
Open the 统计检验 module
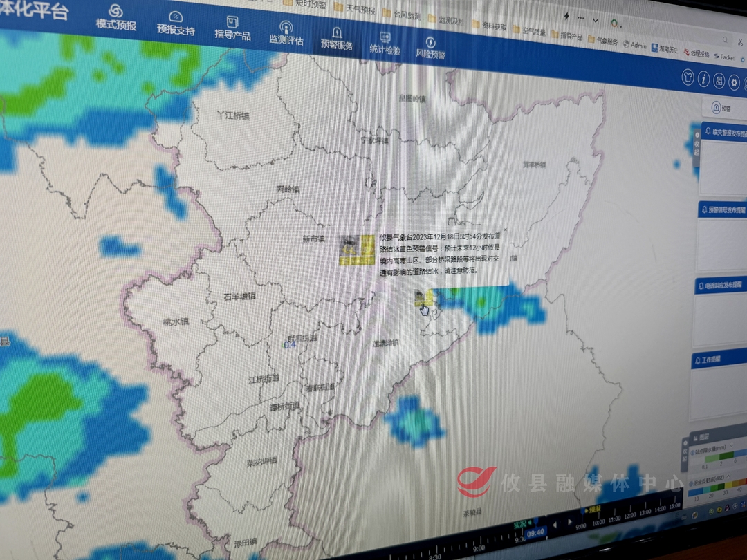tap(385, 42)
